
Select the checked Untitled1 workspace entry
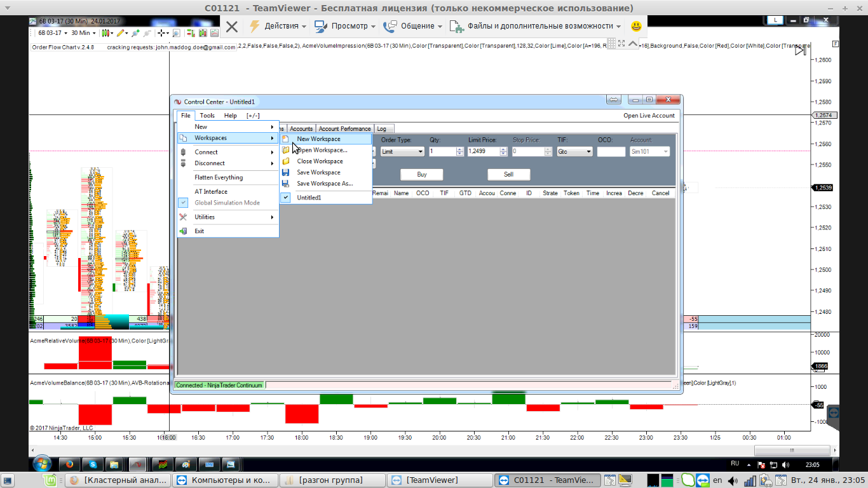[326, 198]
